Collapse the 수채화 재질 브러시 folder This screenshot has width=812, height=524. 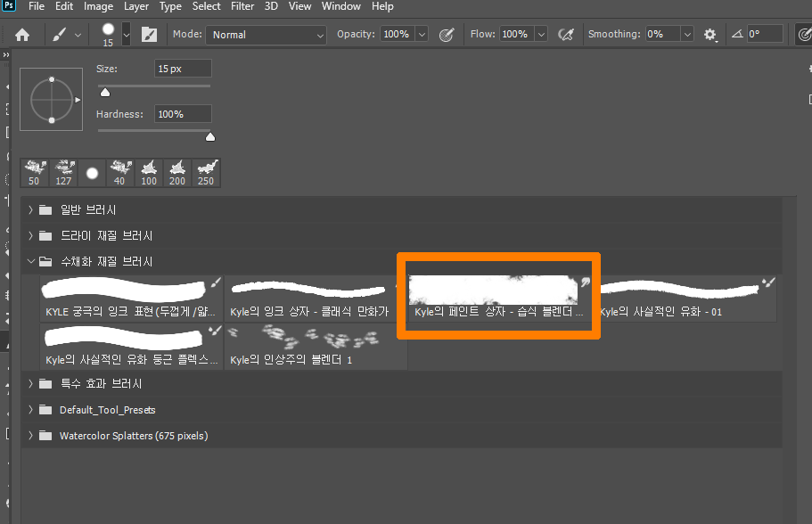[30, 261]
